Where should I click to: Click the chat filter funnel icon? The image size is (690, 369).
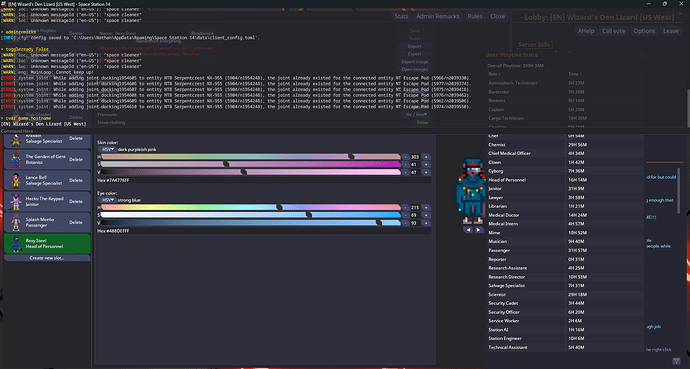tap(676, 361)
